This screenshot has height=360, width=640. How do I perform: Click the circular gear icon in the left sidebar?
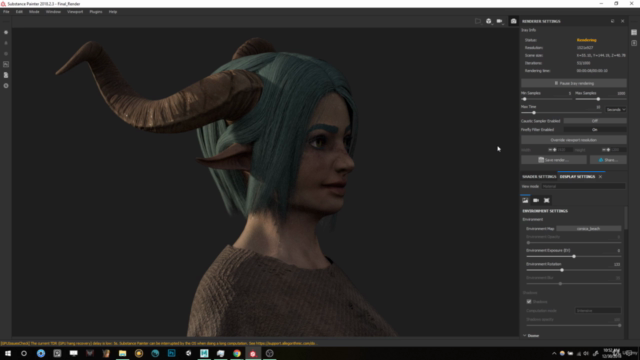coord(6,86)
